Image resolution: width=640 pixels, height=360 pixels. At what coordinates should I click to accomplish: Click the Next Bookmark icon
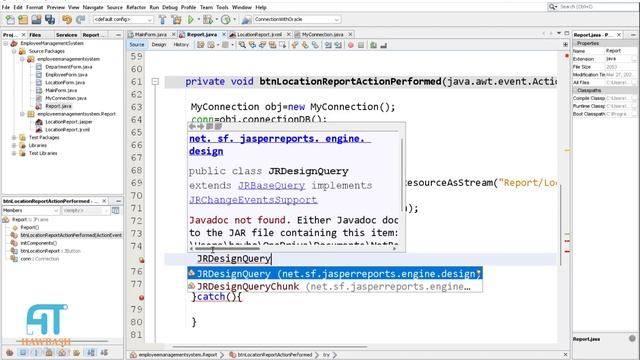[x=305, y=45]
